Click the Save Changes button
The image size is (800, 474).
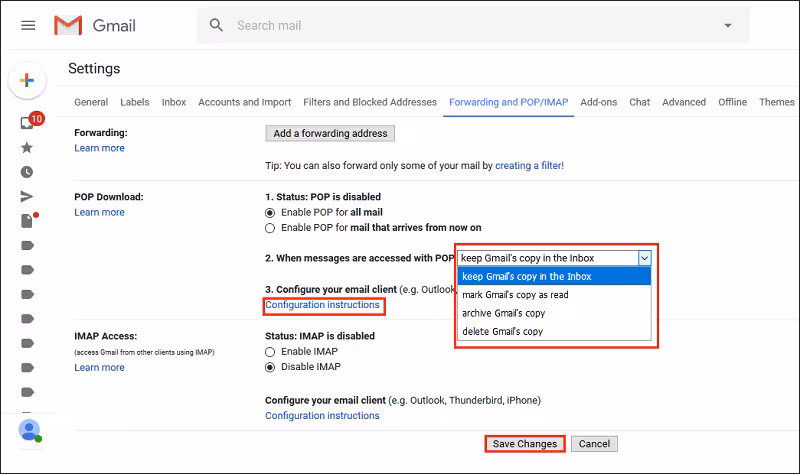pos(524,444)
